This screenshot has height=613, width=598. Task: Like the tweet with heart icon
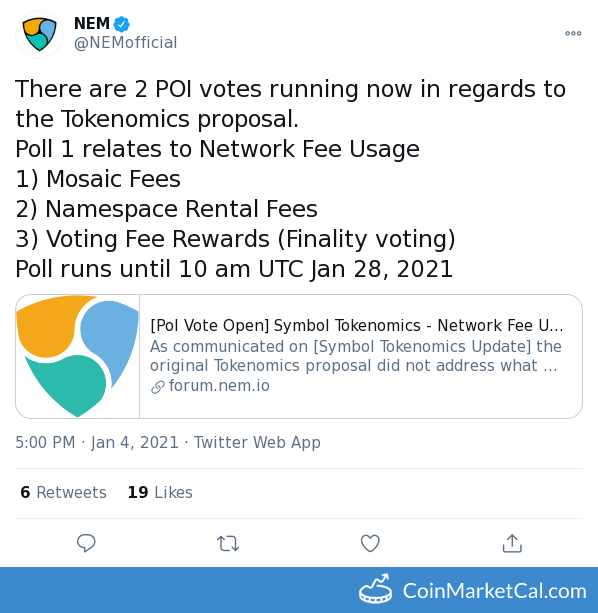370,543
